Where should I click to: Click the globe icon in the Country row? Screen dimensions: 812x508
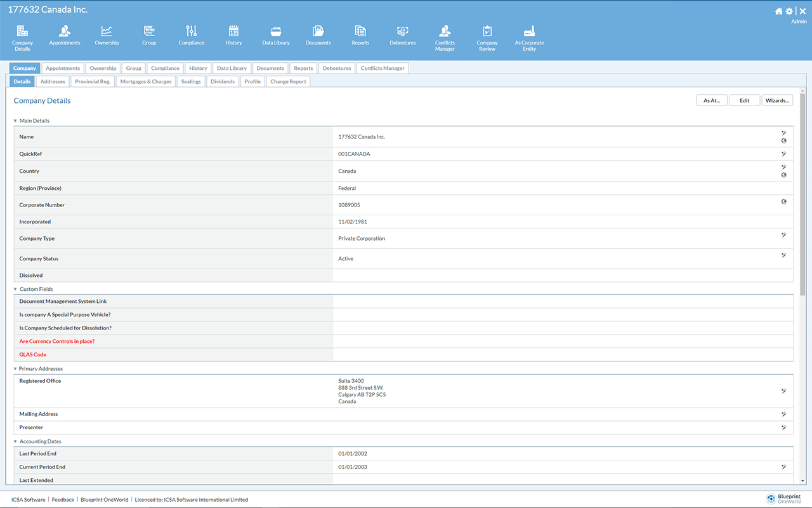[783, 175]
